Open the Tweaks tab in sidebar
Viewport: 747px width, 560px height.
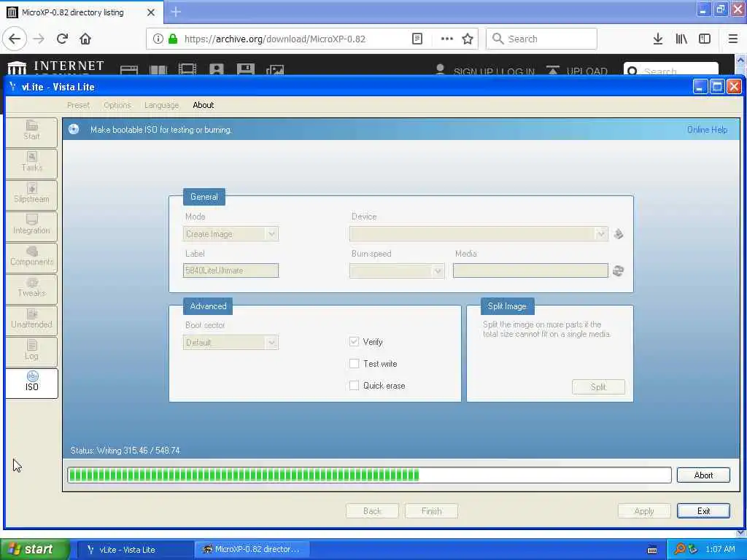point(31,289)
